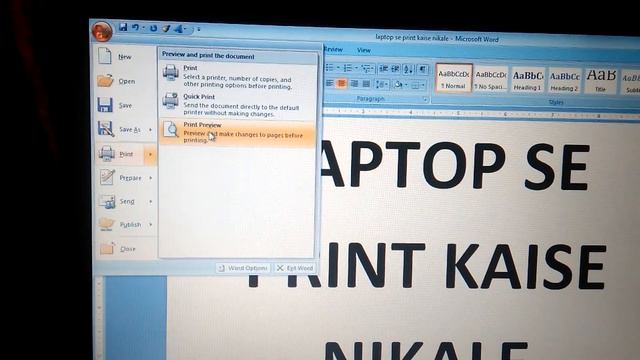Click the Multilevel list icon
640x360 pixels.
[367, 69]
